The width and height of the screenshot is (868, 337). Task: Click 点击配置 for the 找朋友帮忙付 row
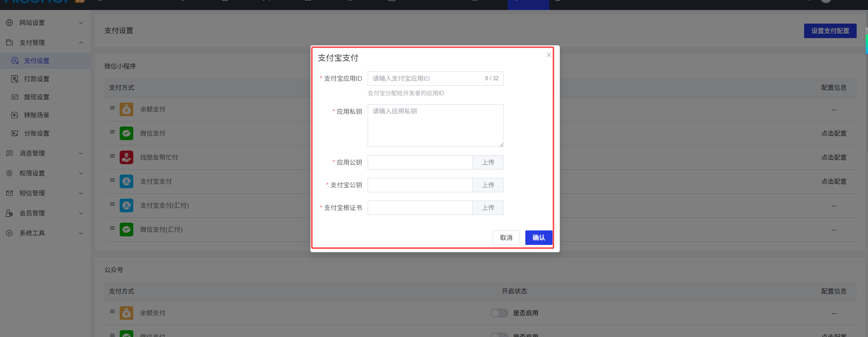click(x=834, y=157)
